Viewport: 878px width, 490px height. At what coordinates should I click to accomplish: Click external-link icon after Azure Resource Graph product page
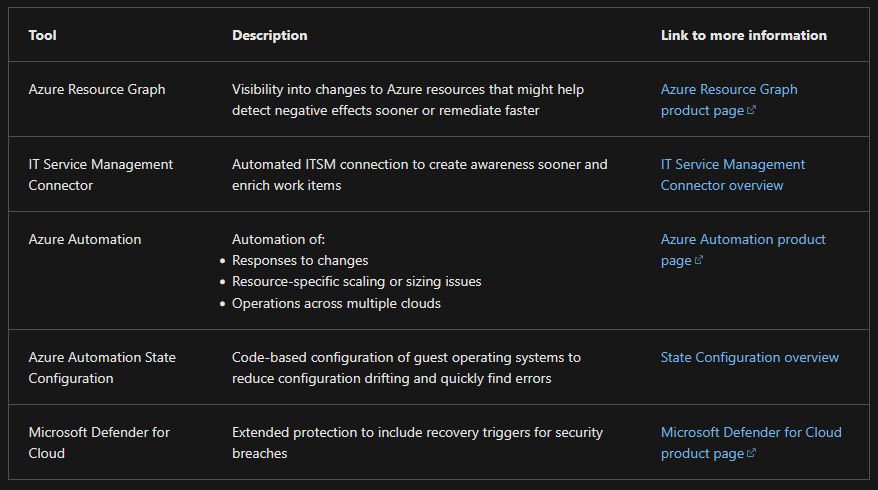751,110
